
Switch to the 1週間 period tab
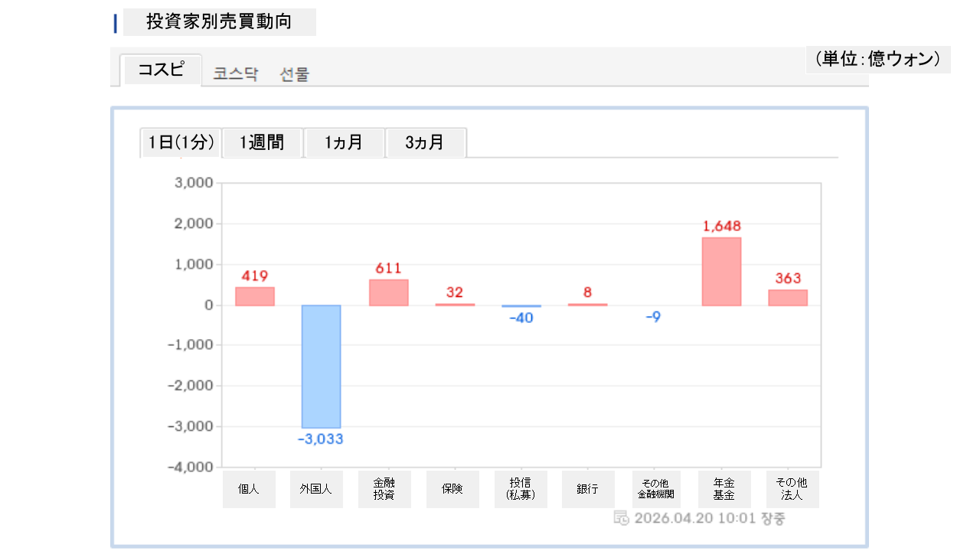click(x=262, y=142)
